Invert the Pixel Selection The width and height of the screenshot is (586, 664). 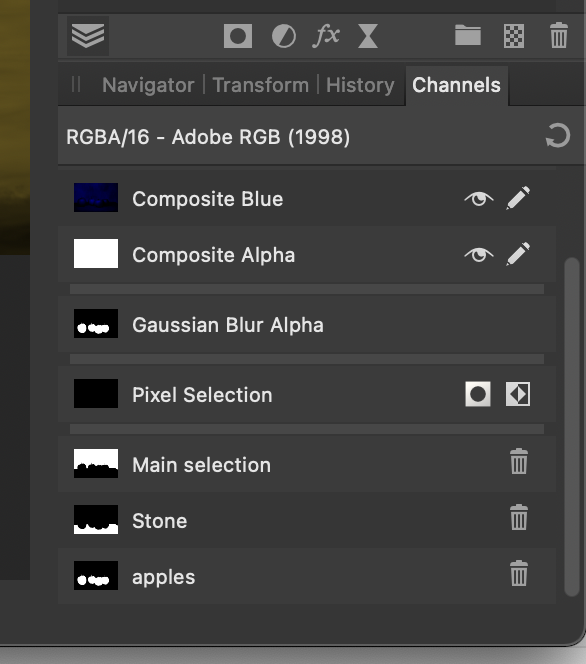[518, 394]
